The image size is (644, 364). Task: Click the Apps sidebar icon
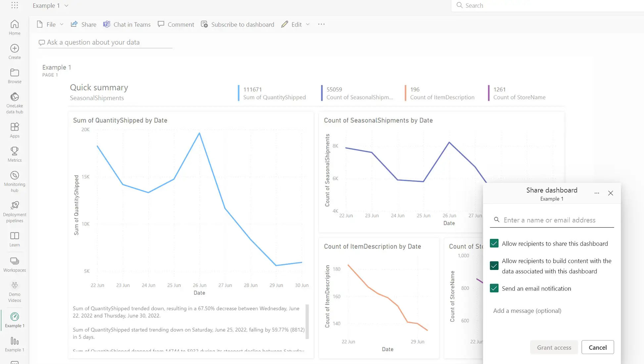point(15,127)
